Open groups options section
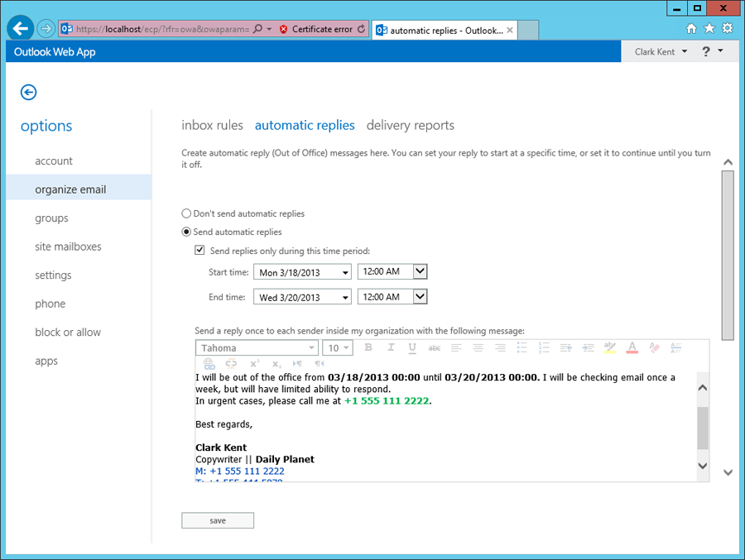 (x=51, y=218)
